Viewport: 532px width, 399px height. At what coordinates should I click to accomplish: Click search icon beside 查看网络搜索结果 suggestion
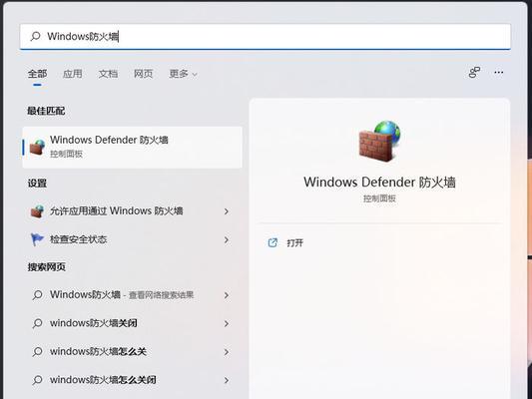click(37, 295)
